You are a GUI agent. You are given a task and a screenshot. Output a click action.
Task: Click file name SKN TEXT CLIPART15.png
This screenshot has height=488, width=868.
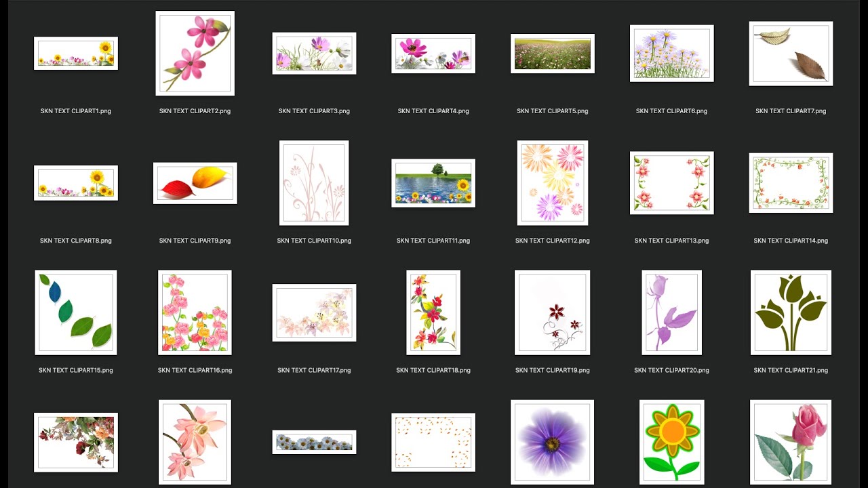coord(76,370)
